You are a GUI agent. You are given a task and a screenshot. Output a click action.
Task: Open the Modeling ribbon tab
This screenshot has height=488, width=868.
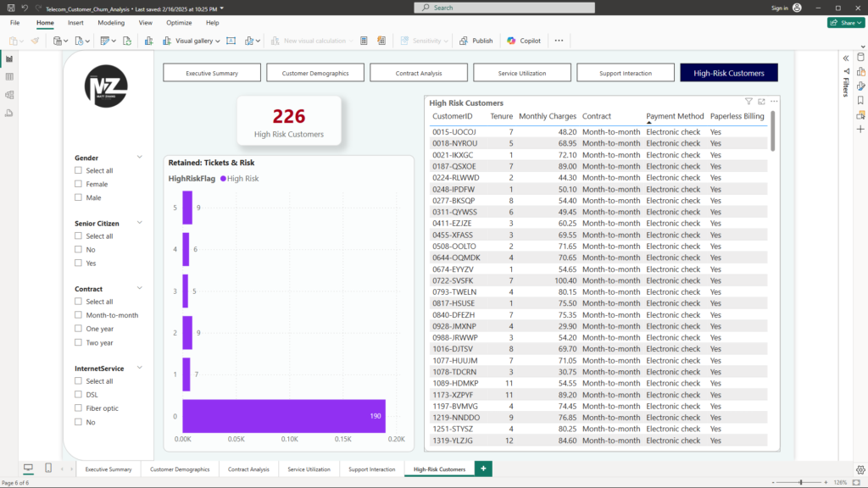tap(111, 23)
